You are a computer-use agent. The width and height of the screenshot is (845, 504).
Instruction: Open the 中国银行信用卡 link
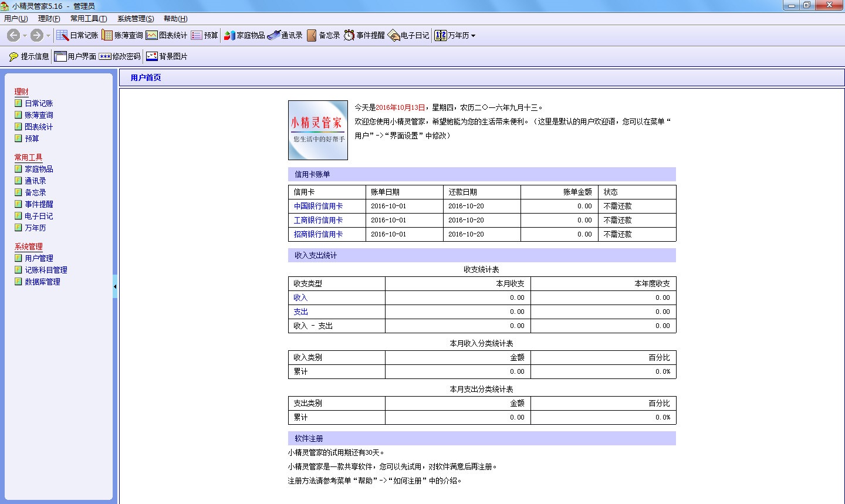tap(318, 206)
